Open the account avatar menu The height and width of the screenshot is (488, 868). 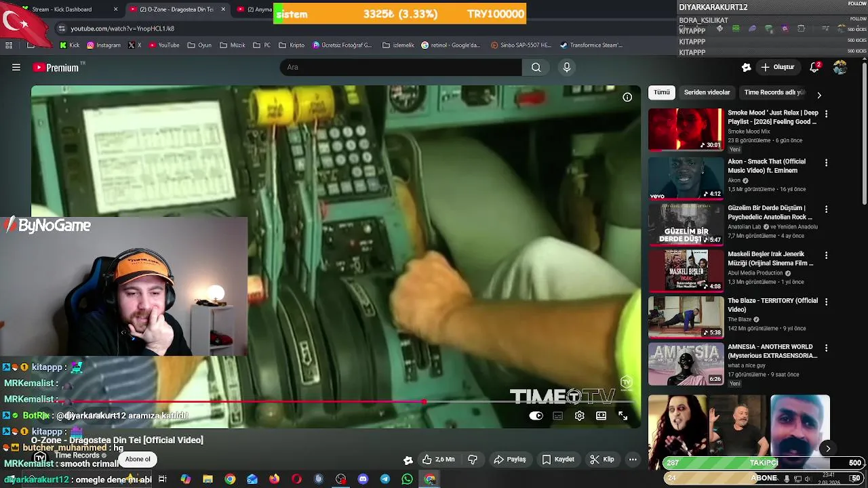840,67
